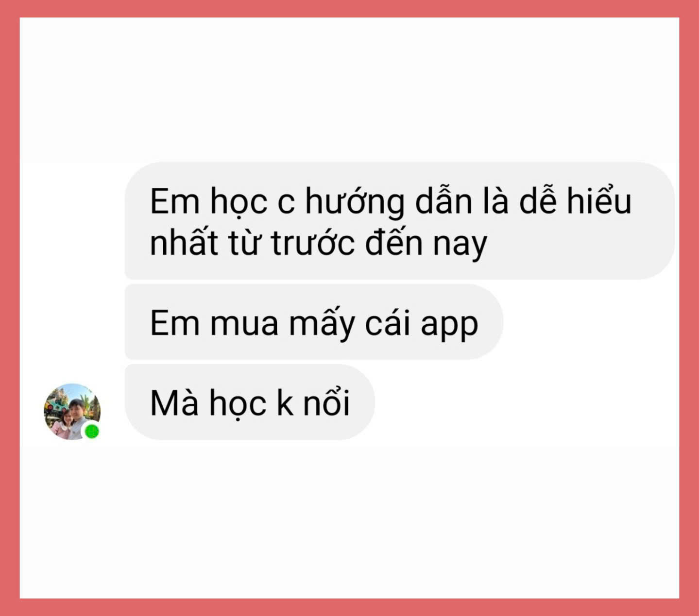Click the word 'mấy' in the middle bubble
699x616 pixels.
322,324
